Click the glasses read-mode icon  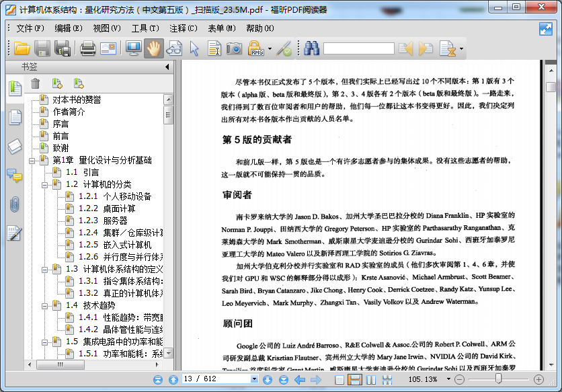point(174,48)
